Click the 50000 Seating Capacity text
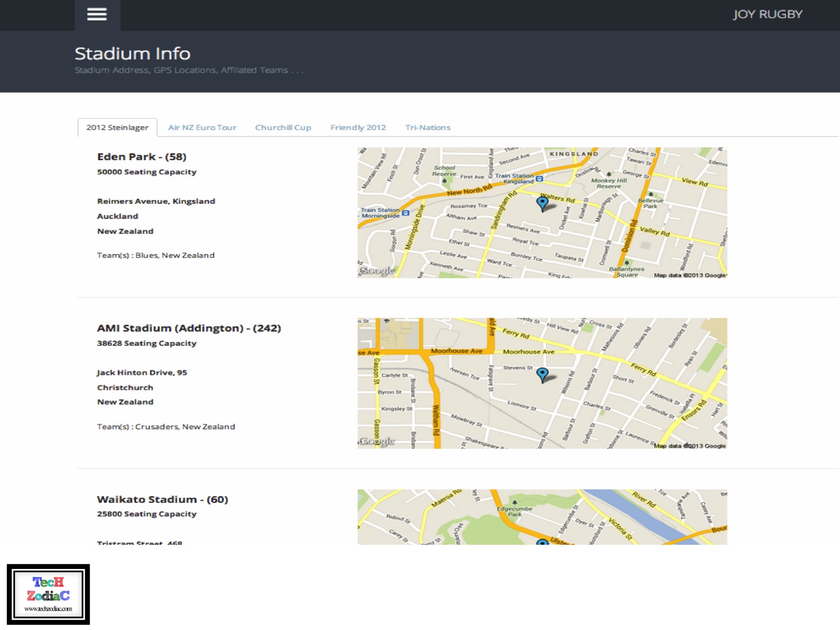The image size is (840, 630). pyautogui.click(x=147, y=172)
